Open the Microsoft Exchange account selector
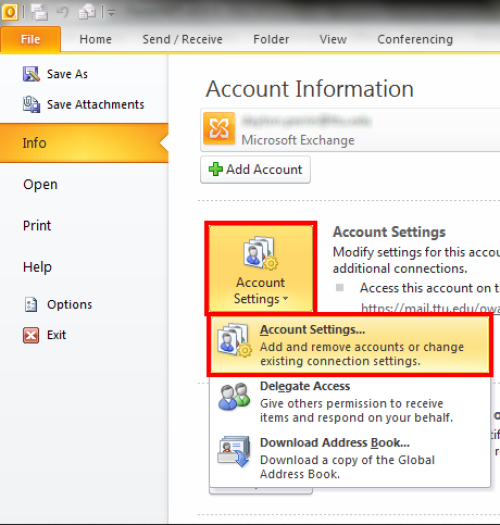Image resolution: width=500 pixels, height=525 pixels. 350,130
